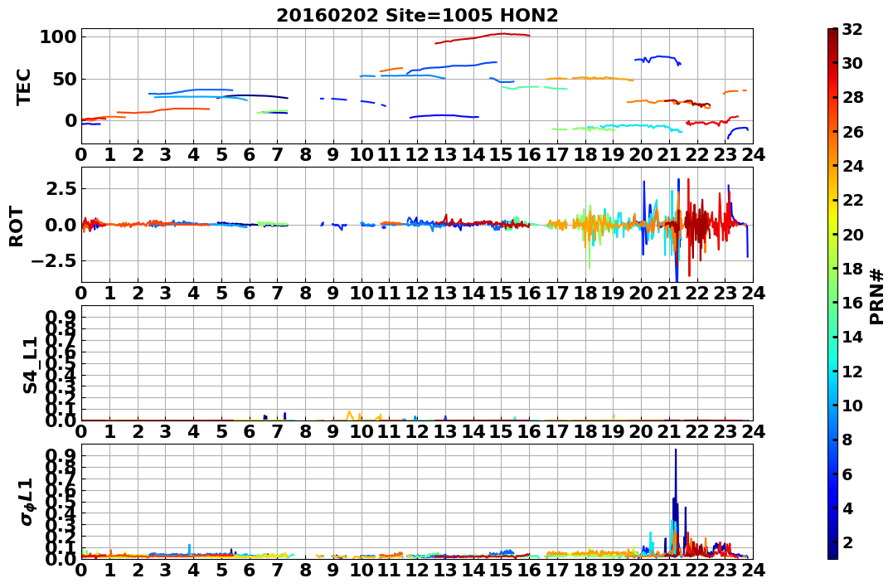Click hour tick 12 under the TEC plot
Screen dimensions: 893x588
[x=417, y=154]
